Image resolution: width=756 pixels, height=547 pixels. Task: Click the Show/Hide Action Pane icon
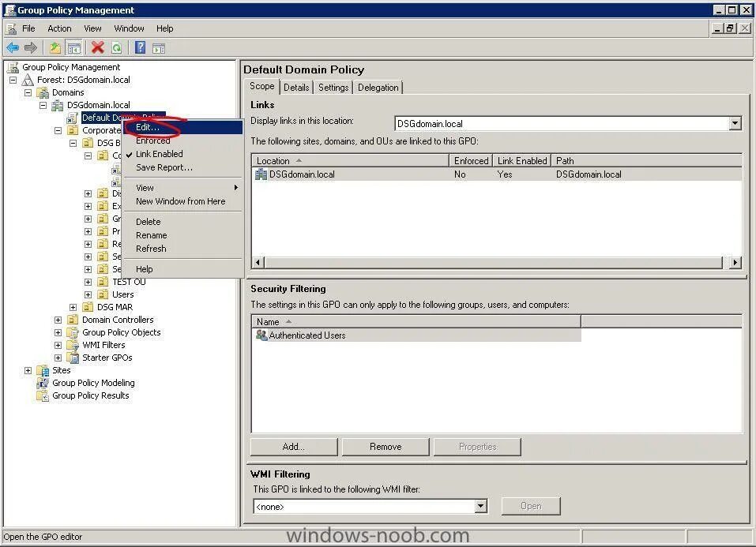[x=159, y=47]
